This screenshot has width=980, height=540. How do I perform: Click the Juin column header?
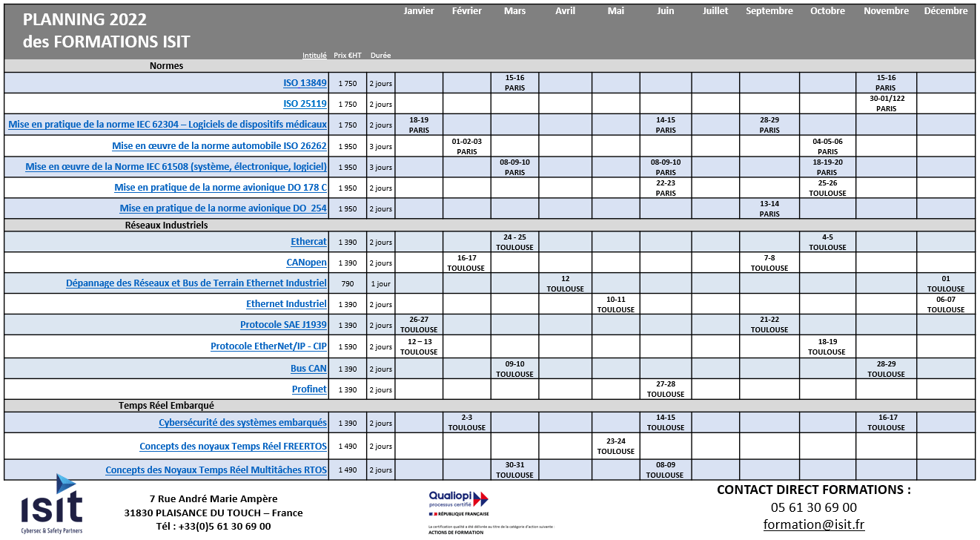pos(665,11)
